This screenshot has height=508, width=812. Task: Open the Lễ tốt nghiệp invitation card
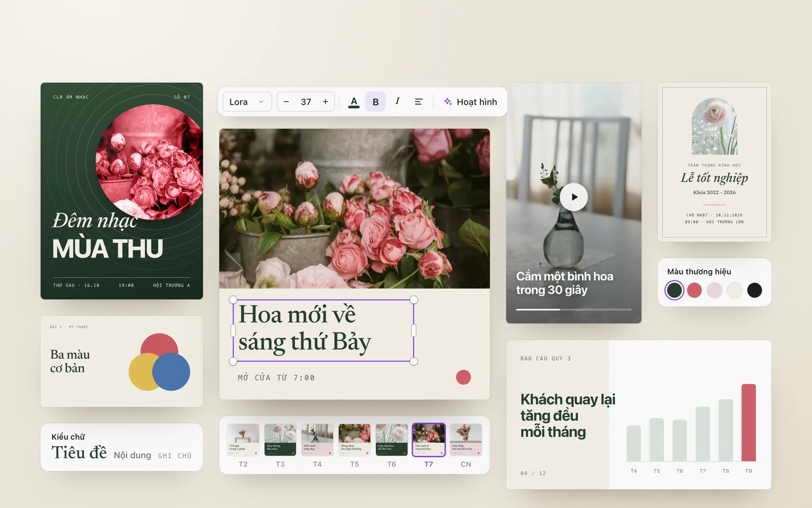pyautogui.click(x=715, y=162)
